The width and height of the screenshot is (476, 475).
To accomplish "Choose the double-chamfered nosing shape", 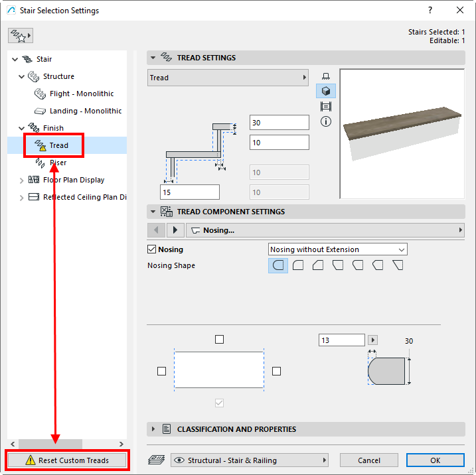I will coord(378,265).
